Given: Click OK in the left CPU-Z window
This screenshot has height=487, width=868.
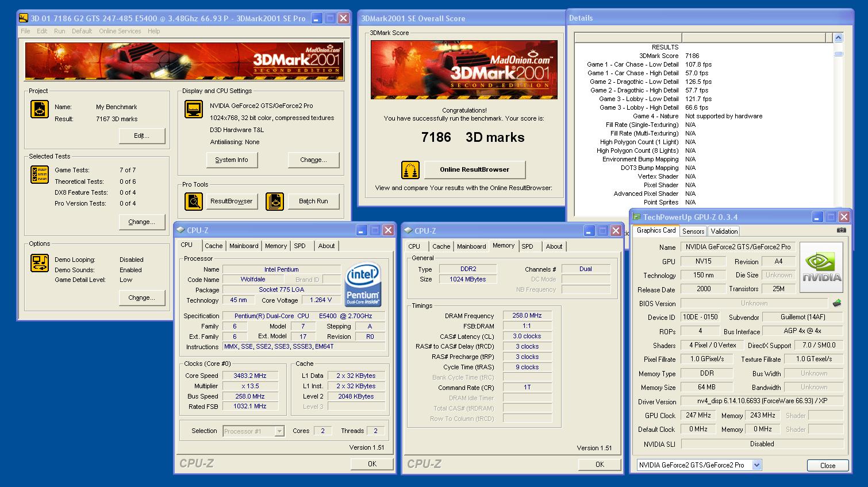Looking at the screenshot, I should [x=372, y=464].
